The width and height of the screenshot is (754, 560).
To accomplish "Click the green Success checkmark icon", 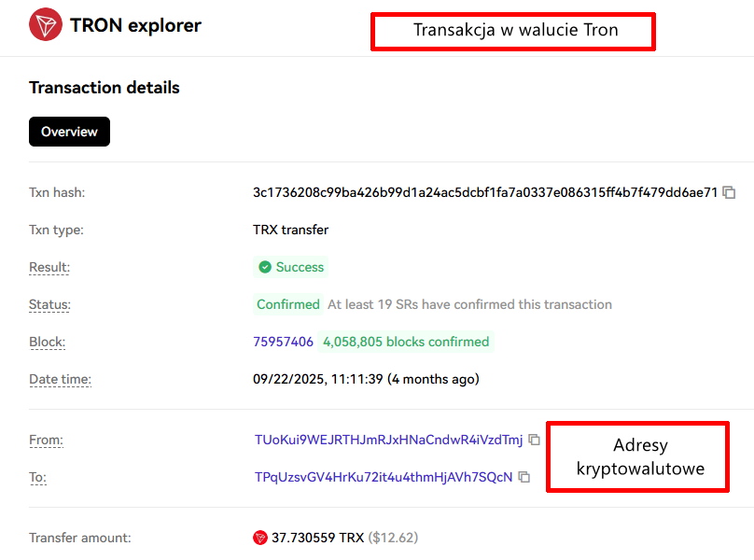I will (265, 267).
